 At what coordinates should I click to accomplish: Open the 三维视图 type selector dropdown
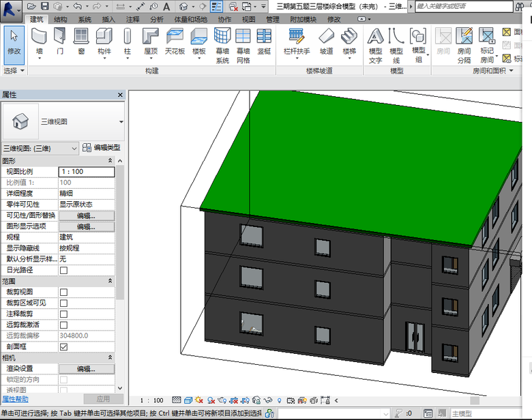121,121
